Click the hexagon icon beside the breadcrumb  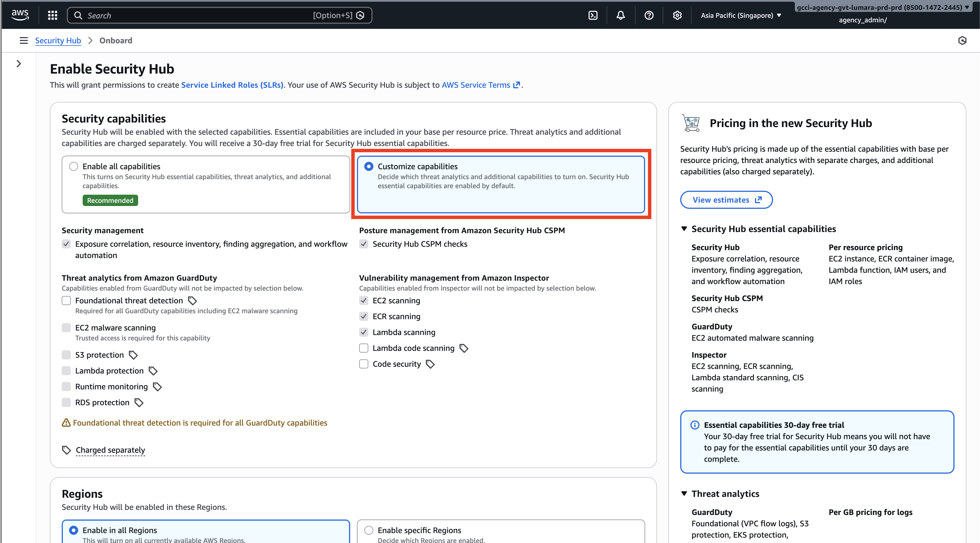coord(962,40)
